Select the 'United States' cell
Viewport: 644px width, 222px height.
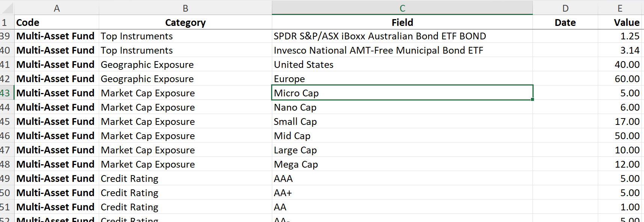[x=402, y=64]
